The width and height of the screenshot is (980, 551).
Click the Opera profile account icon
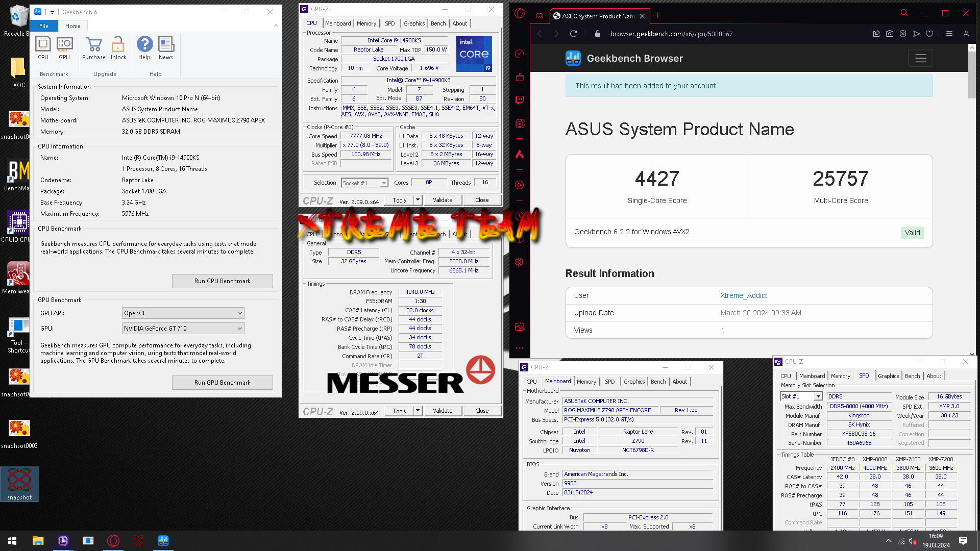click(x=966, y=34)
